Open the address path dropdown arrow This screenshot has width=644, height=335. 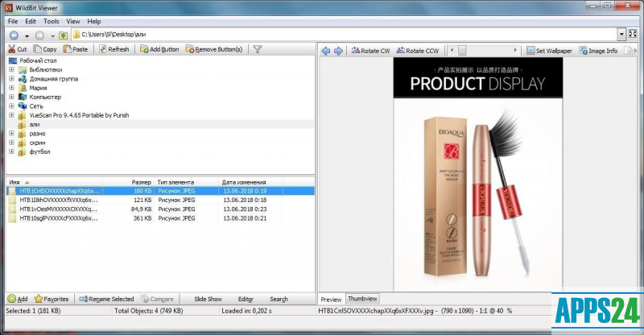click(621, 34)
